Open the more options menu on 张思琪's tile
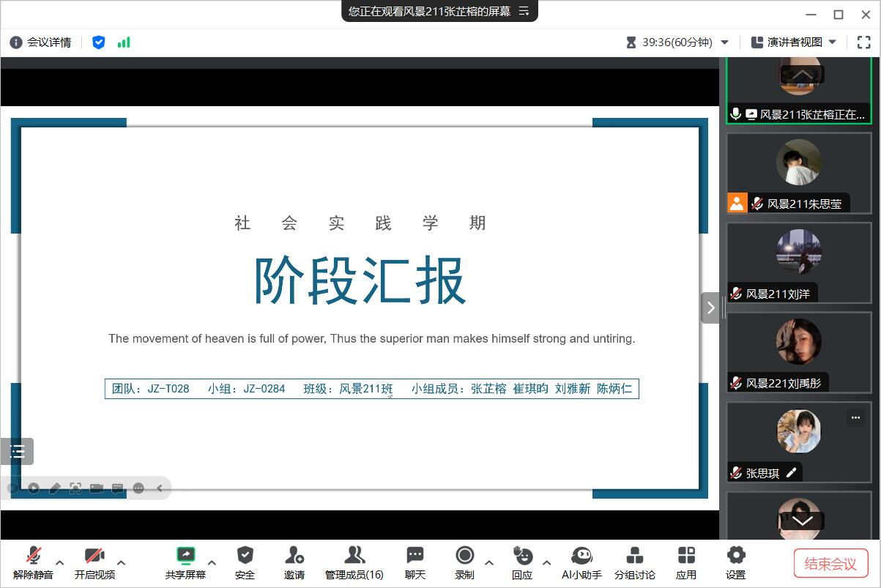The width and height of the screenshot is (881, 588). tap(855, 417)
